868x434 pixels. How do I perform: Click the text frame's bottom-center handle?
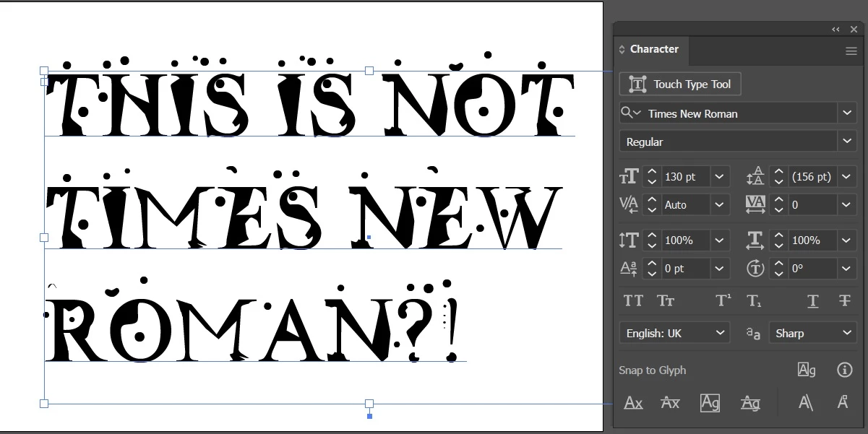369,404
